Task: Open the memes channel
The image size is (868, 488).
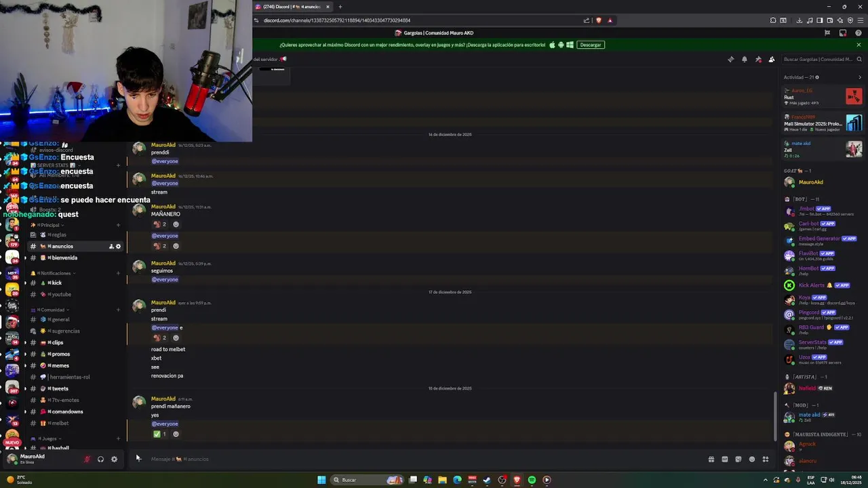Action: click(x=75, y=365)
